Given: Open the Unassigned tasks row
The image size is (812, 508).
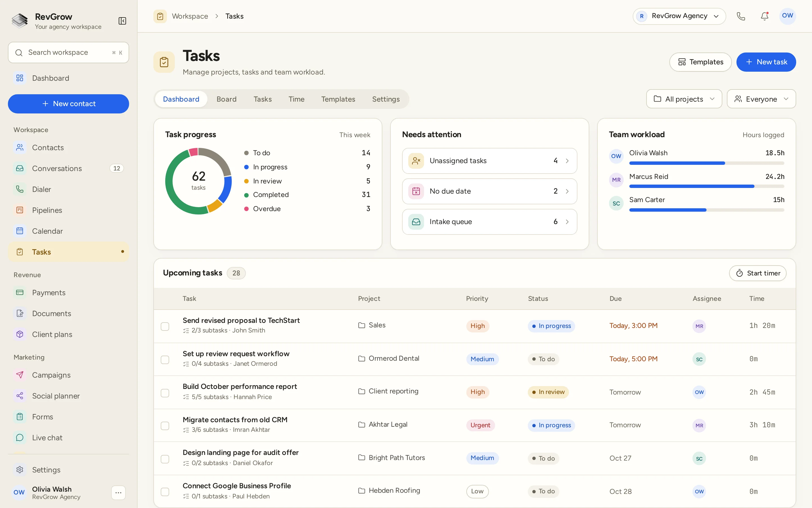Looking at the screenshot, I should click(x=489, y=161).
